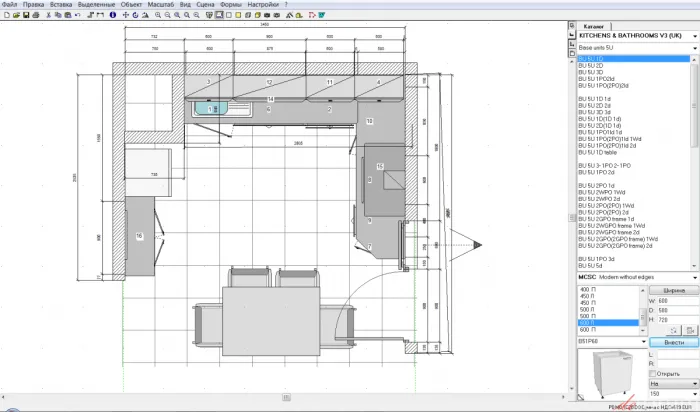Viewport: 700px width, 412px height.
Task: Click the blue Info circle toolbar icon
Action: (x=112, y=16)
